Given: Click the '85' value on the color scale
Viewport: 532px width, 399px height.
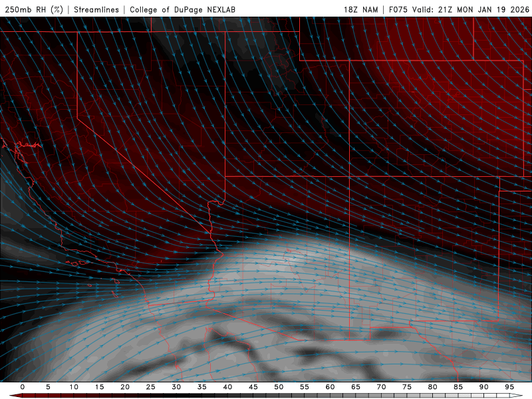Looking at the screenshot, I should click(x=458, y=387).
